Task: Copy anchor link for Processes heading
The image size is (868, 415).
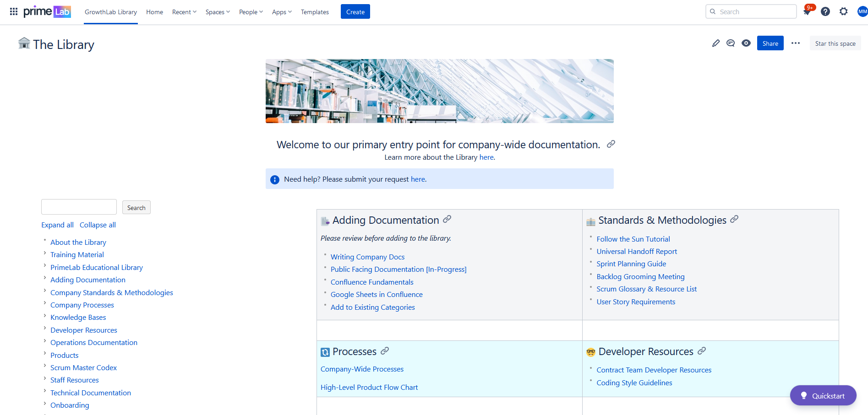Action: point(385,350)
